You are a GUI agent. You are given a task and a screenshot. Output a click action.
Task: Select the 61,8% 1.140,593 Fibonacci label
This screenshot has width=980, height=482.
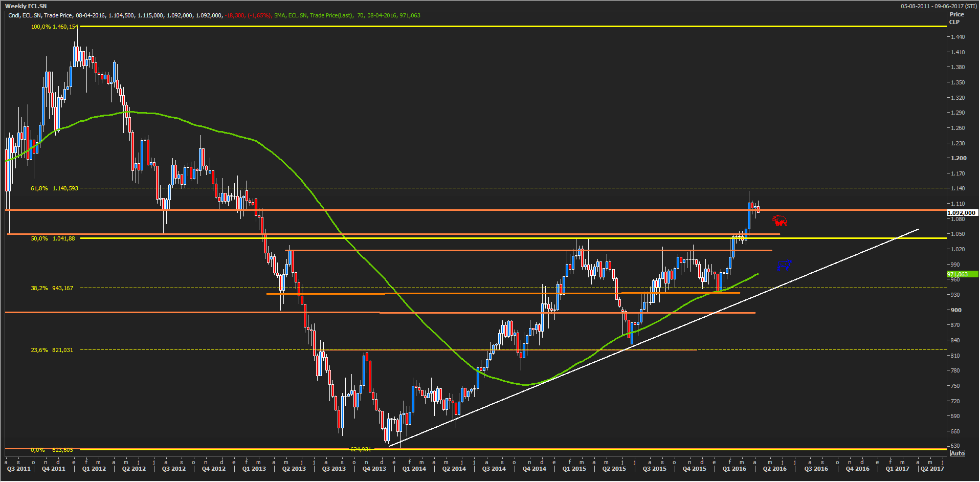(x=55, y=188)
